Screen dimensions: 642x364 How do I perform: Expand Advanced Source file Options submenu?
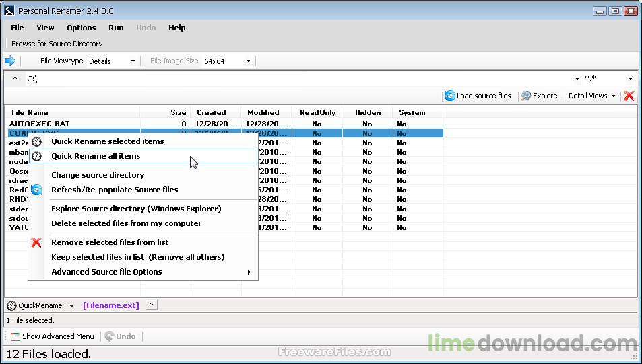[x=143, y=272]
